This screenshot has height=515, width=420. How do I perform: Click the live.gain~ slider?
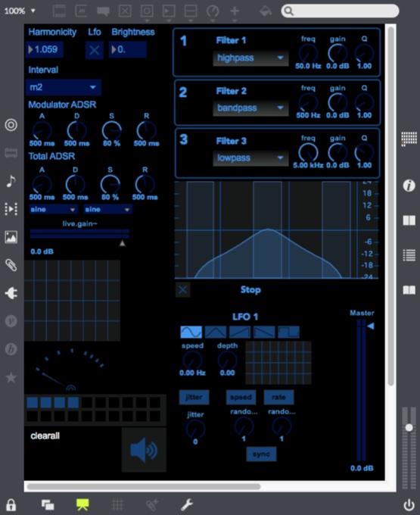[79, 234]
